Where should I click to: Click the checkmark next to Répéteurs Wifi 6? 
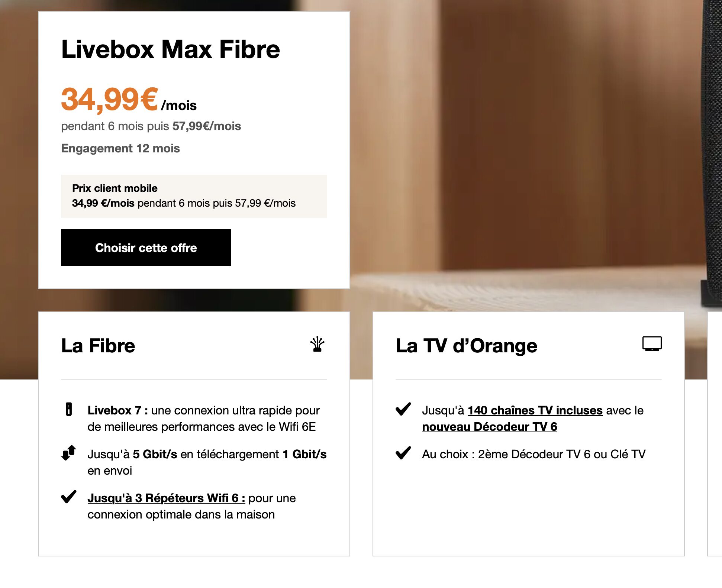pyautogui.click(x=69, y=497)
